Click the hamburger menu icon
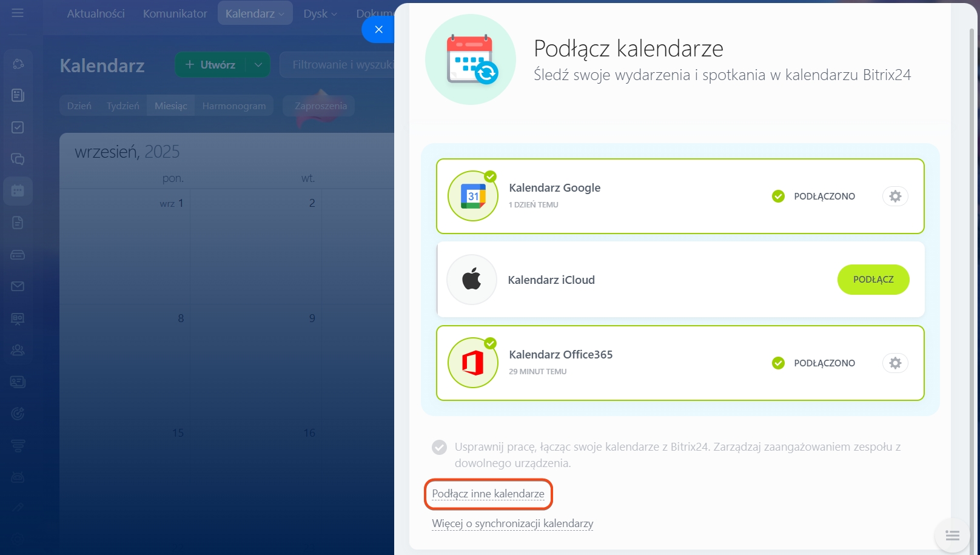Viewport: 980px width, 555px height. (18, 13)
